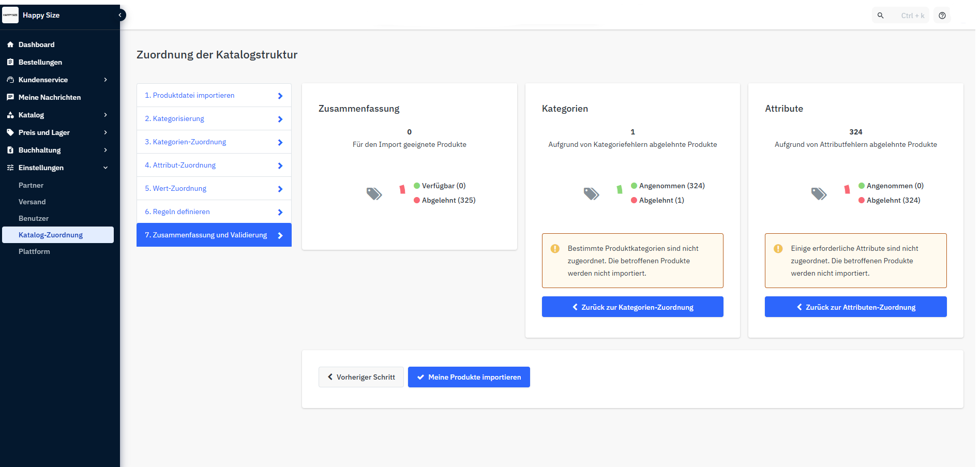Click the Dashboard home icon
The height and width of the screenshot is (467, 980).
click(10, 44)
